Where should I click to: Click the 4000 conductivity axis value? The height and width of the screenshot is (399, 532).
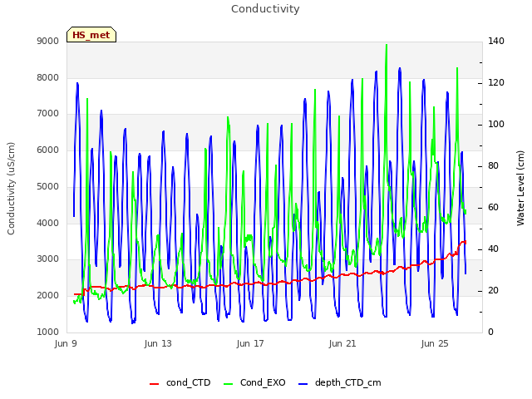coord(48,223)
